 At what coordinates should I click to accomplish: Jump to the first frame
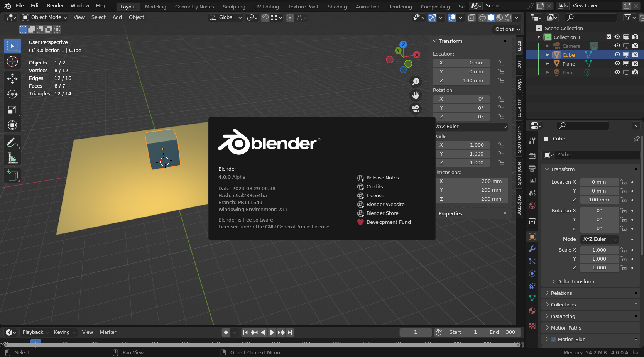(245, 332)
